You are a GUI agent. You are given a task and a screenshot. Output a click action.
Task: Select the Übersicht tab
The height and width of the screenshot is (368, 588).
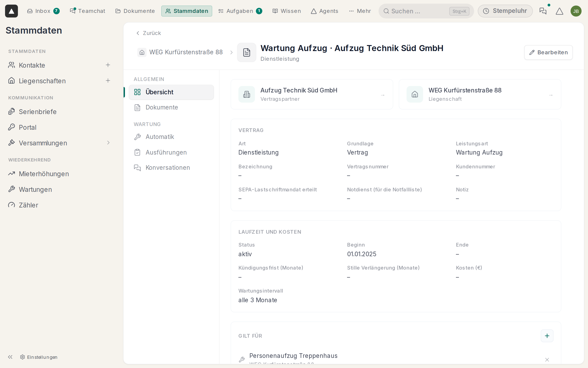click(171, 92)
